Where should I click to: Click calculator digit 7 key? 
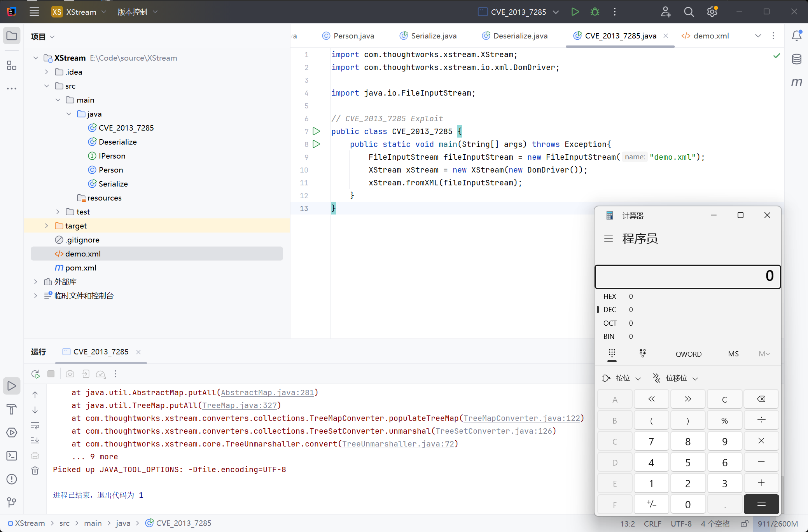click(x=651, y=441)
